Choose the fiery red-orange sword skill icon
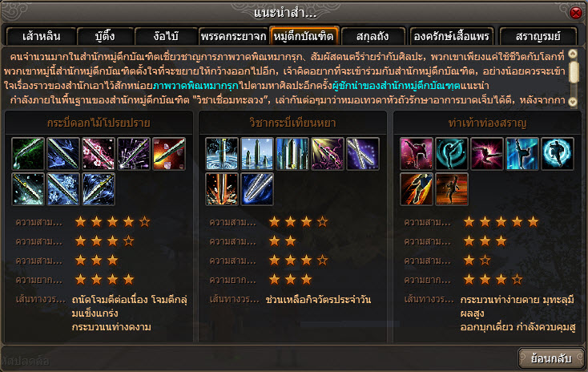Screen dimensions: 588x372 point(169,153)
